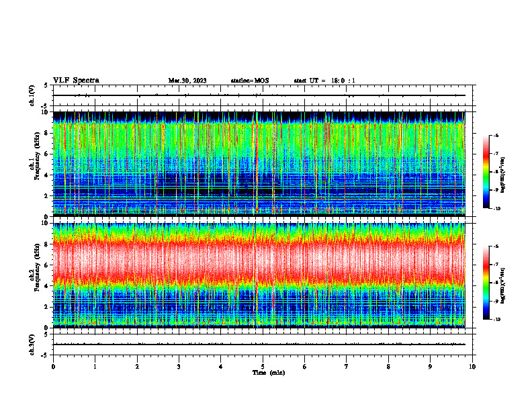Click the ch.2 color scale label 'log(PSD)(V²/Hz)'
This screenshot has width=532, height=411.
point(503,285)
